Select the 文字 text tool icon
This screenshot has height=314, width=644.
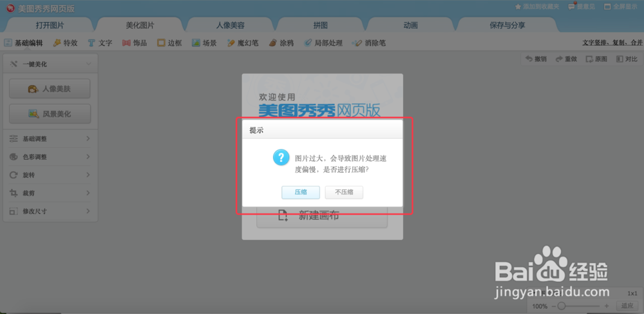tap(91, 43)
